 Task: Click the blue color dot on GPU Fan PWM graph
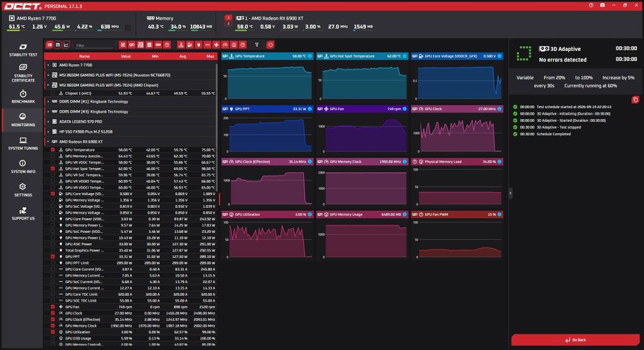pyautogui.click(x=500, y=214)
